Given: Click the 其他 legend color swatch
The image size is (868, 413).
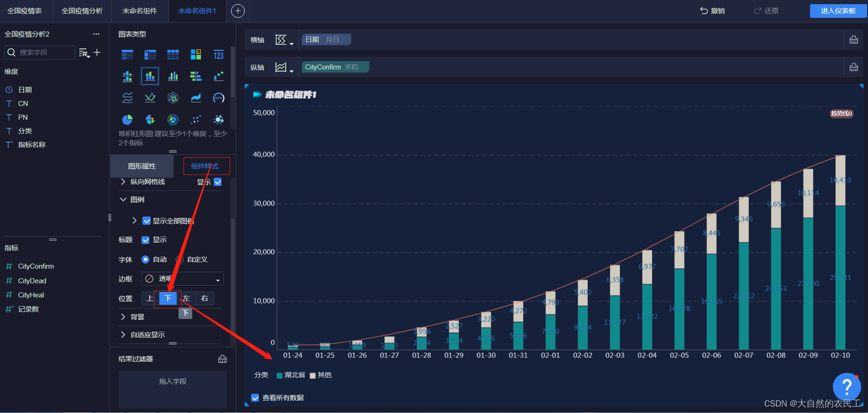Looking at the screenshot, I should 313,376.
